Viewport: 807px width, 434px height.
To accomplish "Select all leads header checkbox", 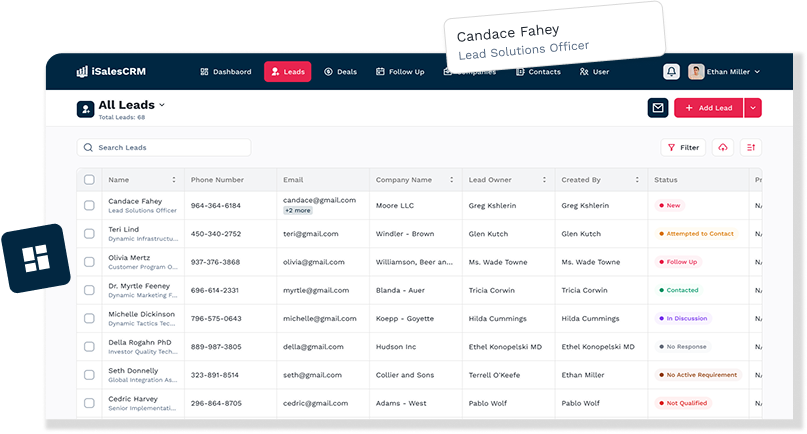I will tap(89, 180).
